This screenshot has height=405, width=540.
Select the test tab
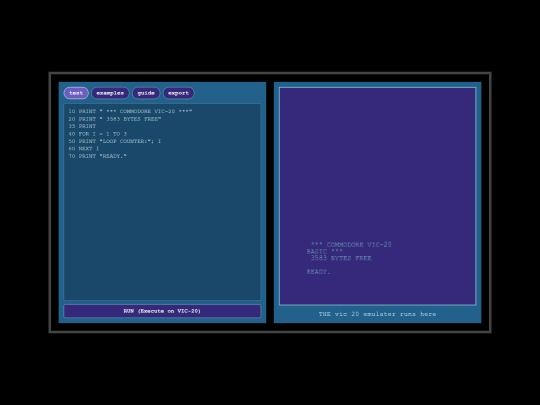tap(76, 93)
